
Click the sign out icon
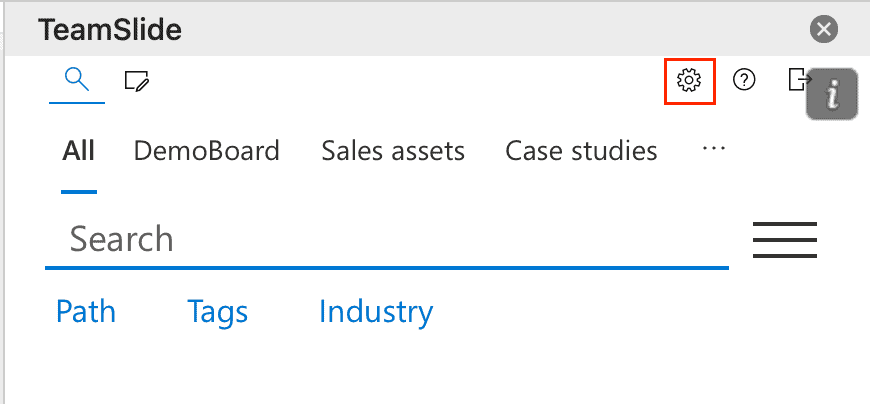(x=799, y=80)
